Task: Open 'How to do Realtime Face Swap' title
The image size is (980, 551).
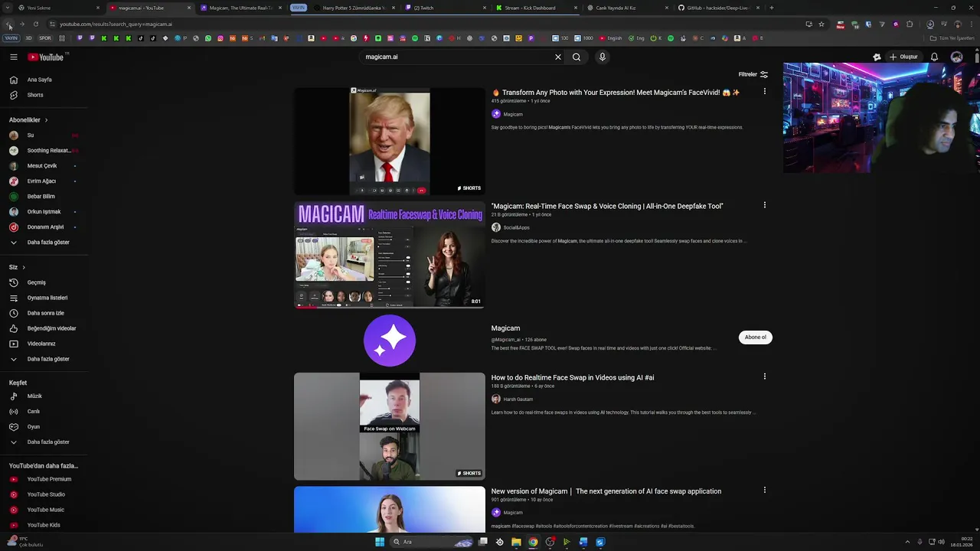Action: pyautogui.click(x=573, y=377)
